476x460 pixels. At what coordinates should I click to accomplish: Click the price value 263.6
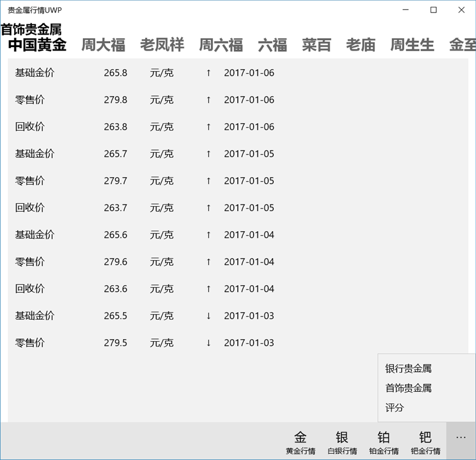[x=115, y=289]
